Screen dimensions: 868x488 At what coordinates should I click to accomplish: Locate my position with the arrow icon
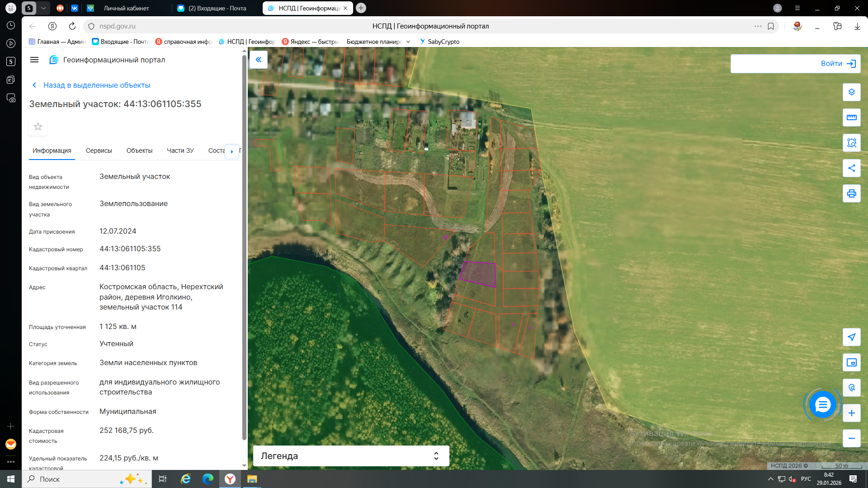coord(852,337)
